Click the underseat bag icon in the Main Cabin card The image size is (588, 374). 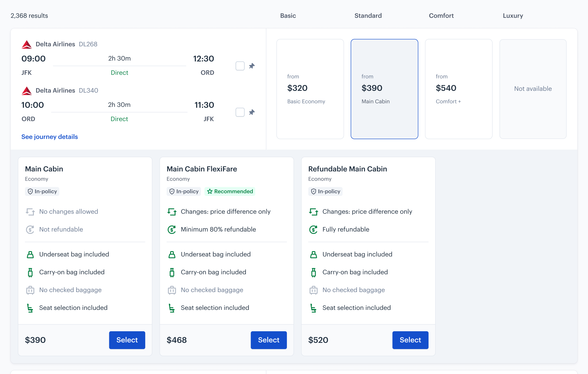pos(30,255)
